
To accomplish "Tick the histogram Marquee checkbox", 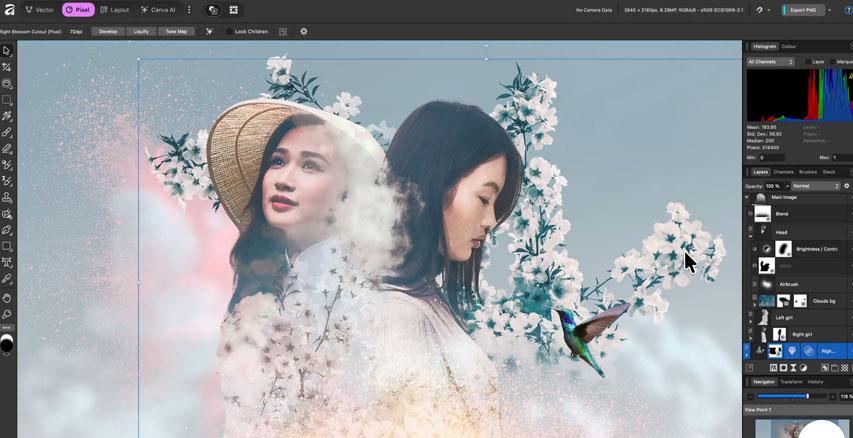I will click(x=833, y=62).
